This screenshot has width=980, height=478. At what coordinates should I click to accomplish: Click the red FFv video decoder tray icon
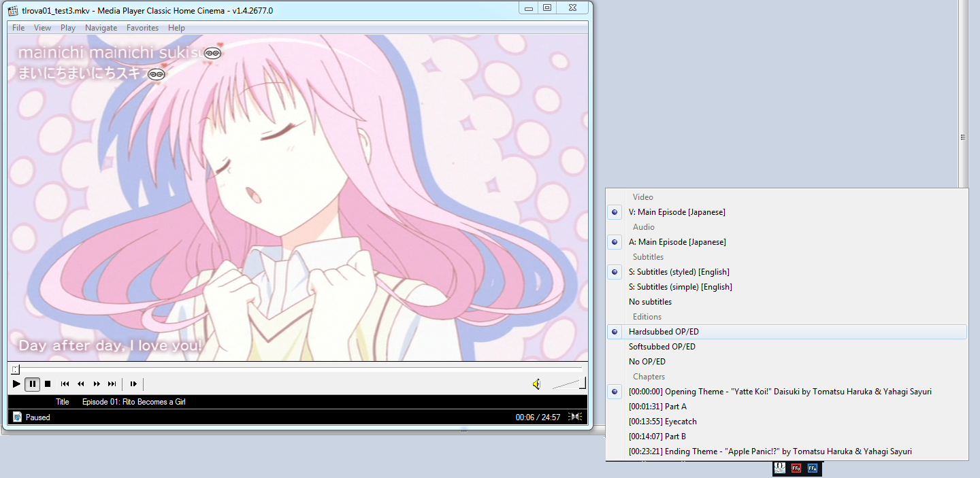coord(796,468)
